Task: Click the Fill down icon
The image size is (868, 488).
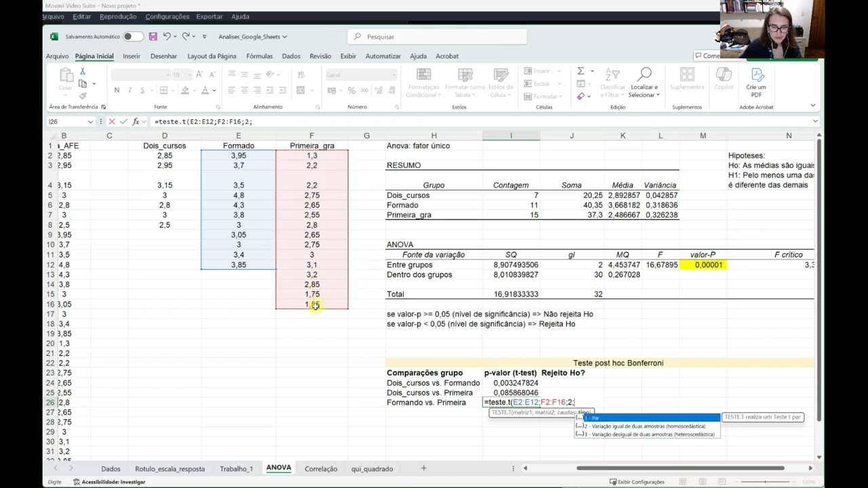Action: pyautogui.click(x=580, y=83)
